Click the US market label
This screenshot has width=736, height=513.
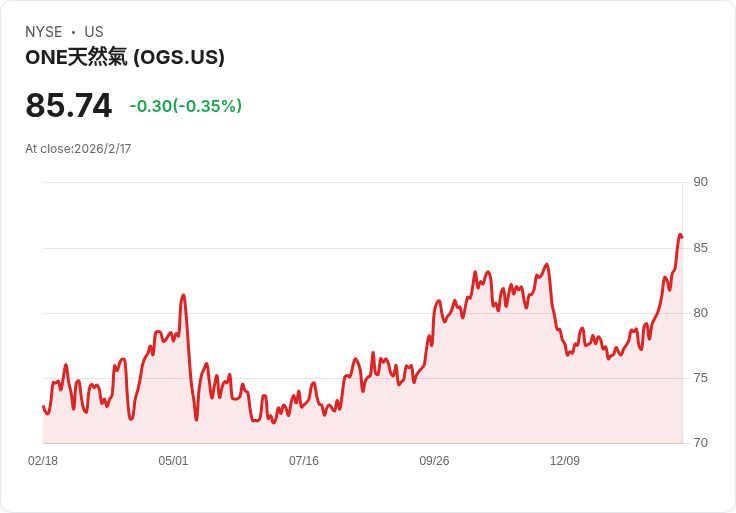click(x=94, y=32)
